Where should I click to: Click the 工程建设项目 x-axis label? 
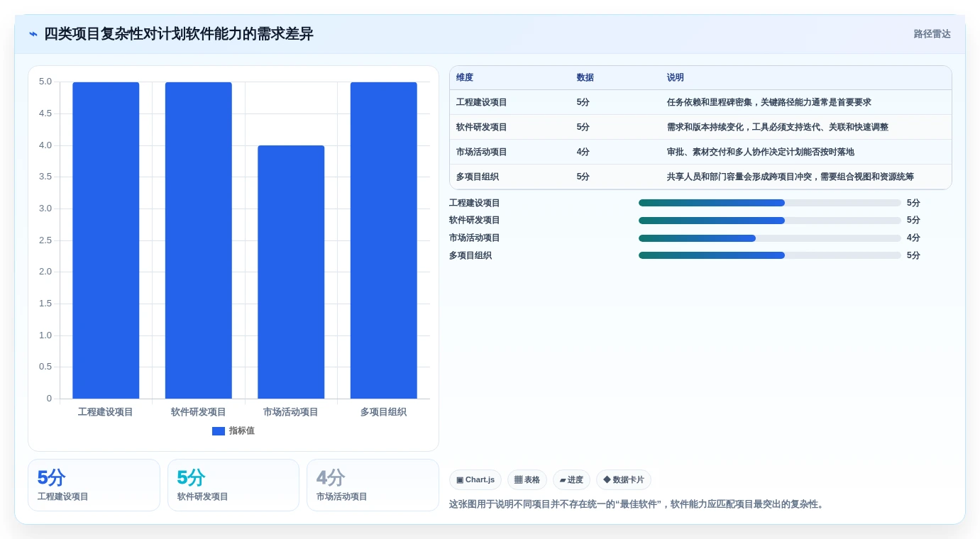[x=106, y=412]
